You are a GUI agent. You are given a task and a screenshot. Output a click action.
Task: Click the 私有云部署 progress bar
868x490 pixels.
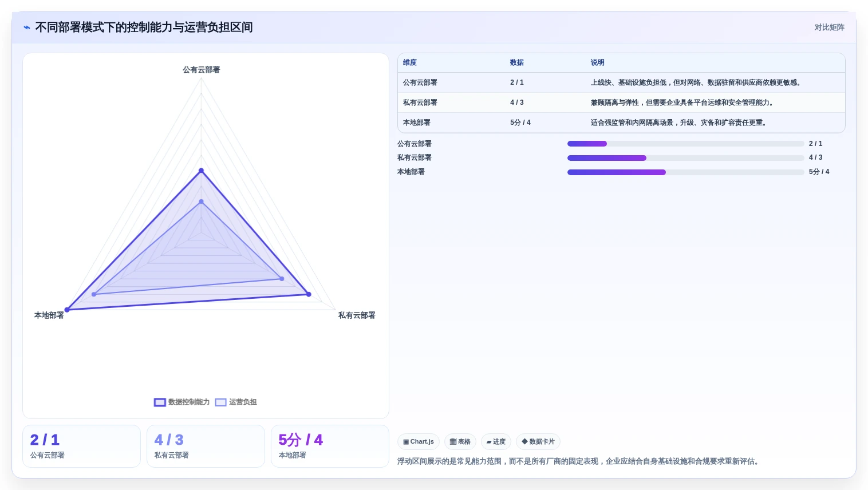point(686,158)
